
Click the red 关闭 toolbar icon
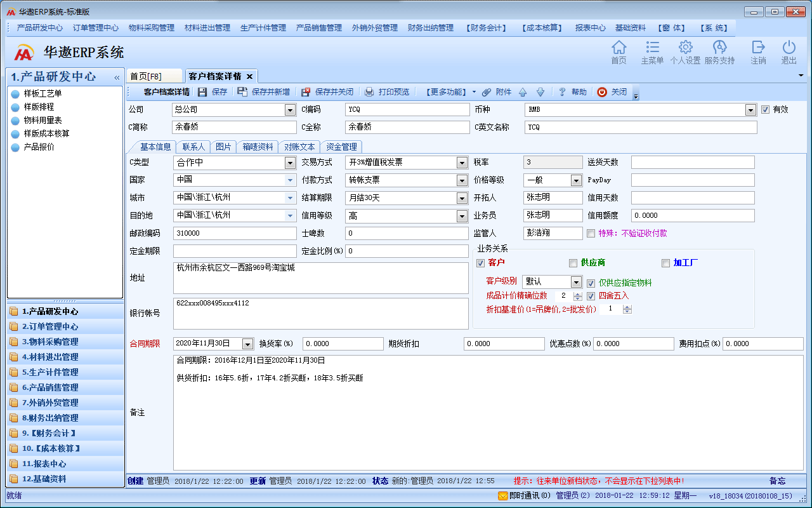pyautogui.click(x=602, y=92)
